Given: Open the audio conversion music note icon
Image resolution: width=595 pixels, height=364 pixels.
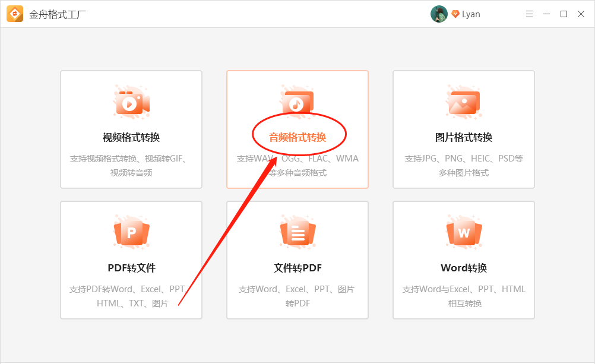Looking at the screenshot, I should pyautogui.click(x=297, y=103).
